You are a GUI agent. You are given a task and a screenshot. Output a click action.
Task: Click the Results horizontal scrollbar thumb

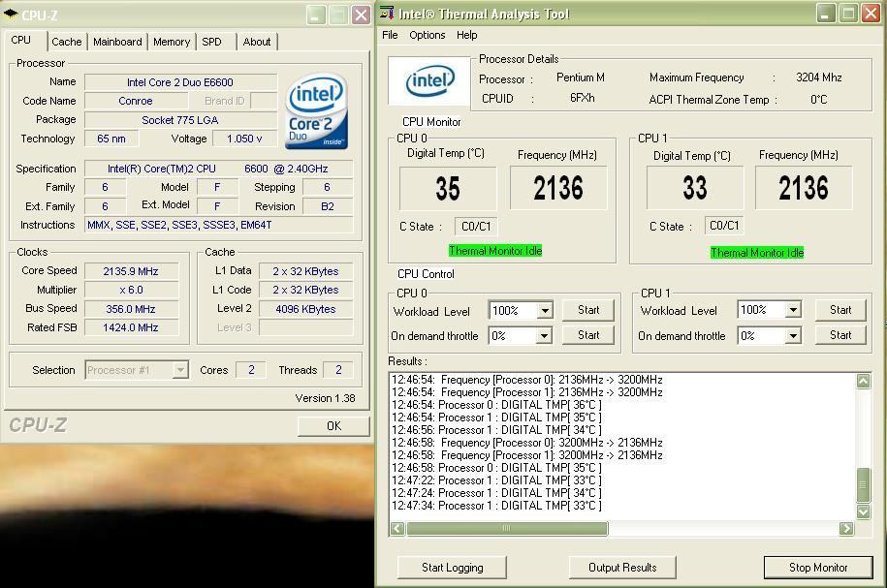(507, 528)
